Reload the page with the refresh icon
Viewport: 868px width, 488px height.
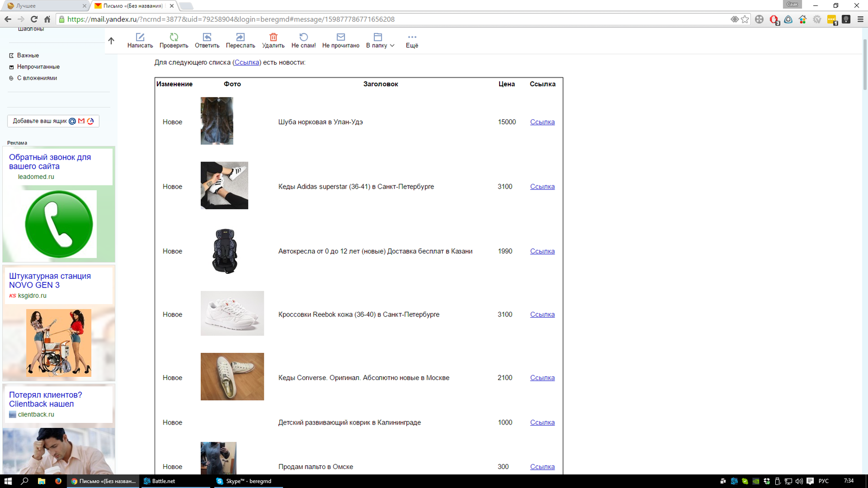tap(34, 19)
